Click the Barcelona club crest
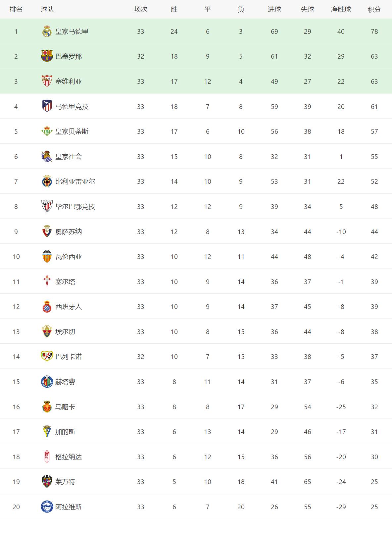The height and width of the screenshot is (540, 392). pos(47,56)
